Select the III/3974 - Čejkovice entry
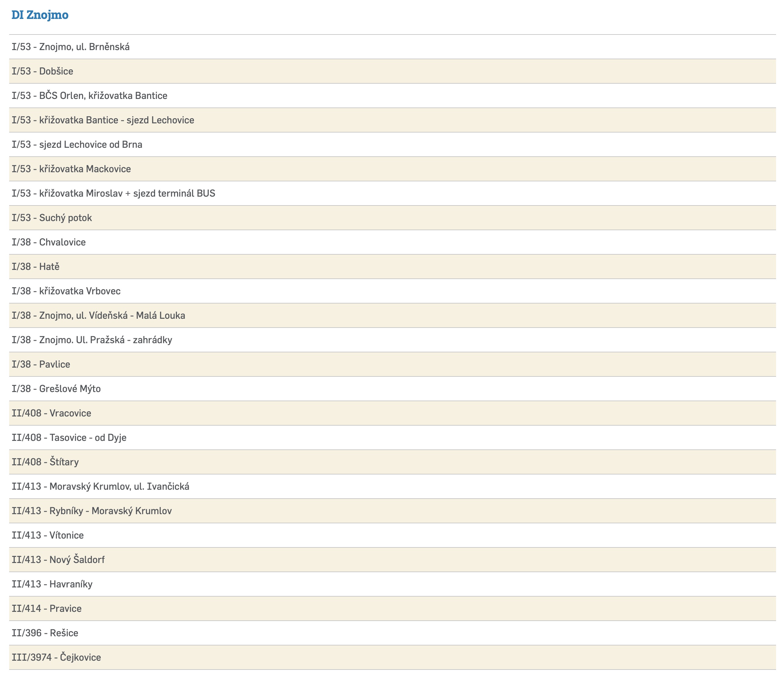 click(56, 657)
